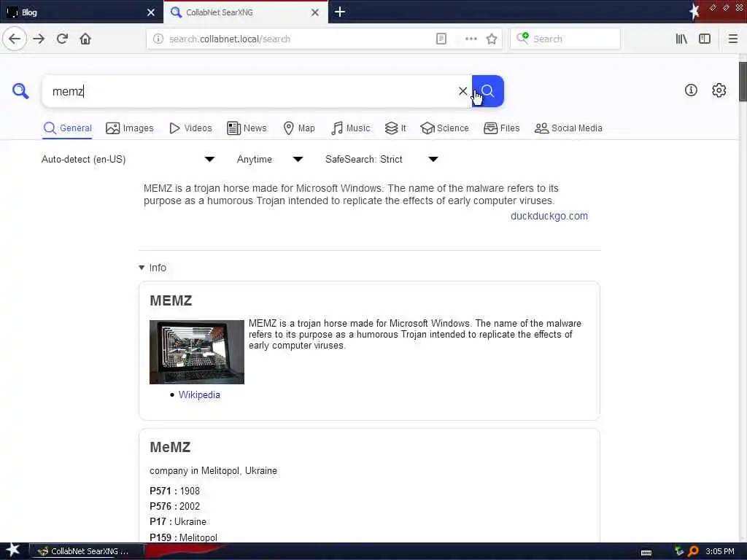The image size is (747, 560).
Task: Click the 3:05 PM clock
Action: click(719, 551)
